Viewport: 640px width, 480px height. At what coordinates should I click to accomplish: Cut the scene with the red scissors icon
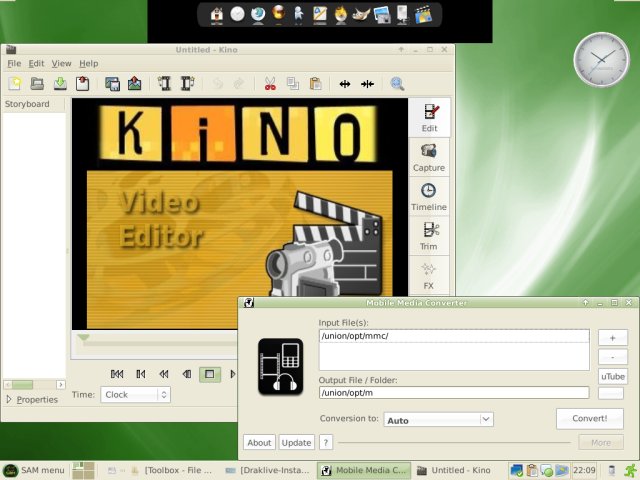[270, 84]
